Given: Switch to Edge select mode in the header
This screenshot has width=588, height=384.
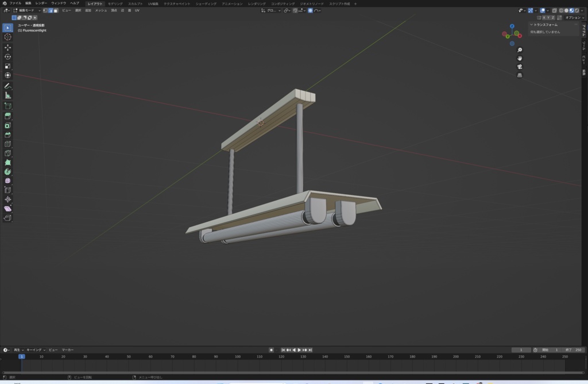Looking at the screenshot, I should click(52, 11).
